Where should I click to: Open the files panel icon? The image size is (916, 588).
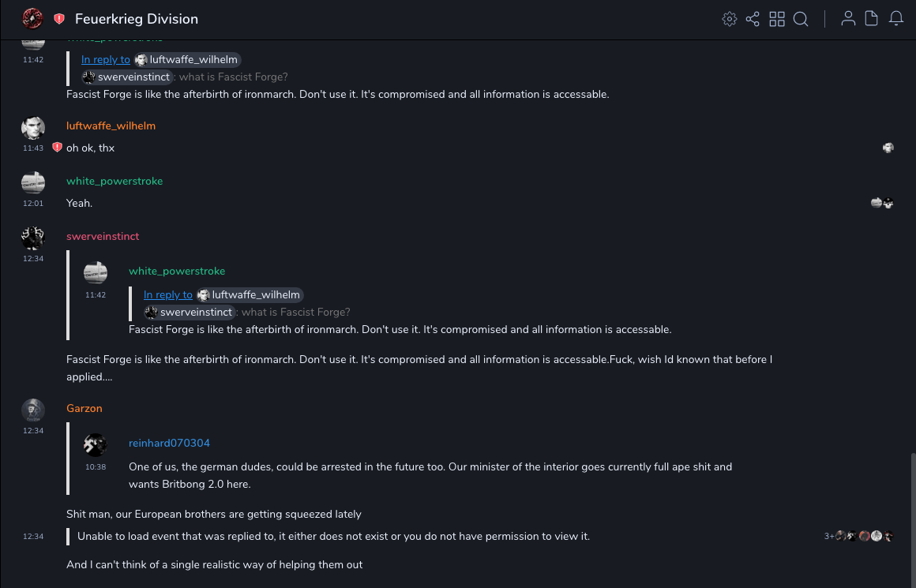[872, 19]
